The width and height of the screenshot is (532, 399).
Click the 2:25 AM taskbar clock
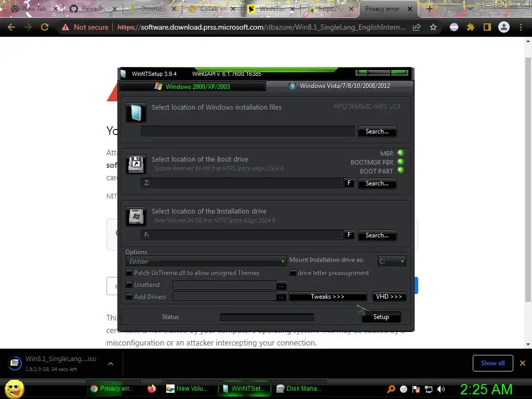[486, 389]
